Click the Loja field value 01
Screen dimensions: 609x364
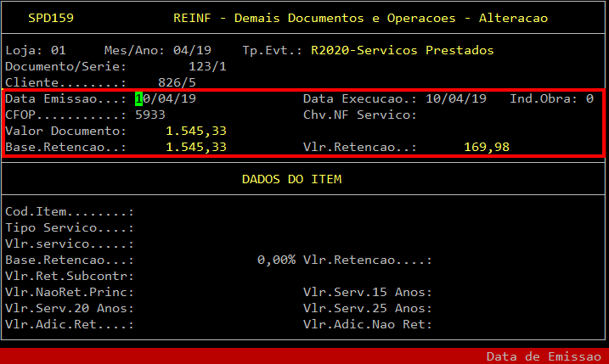(x=58, y=51)
